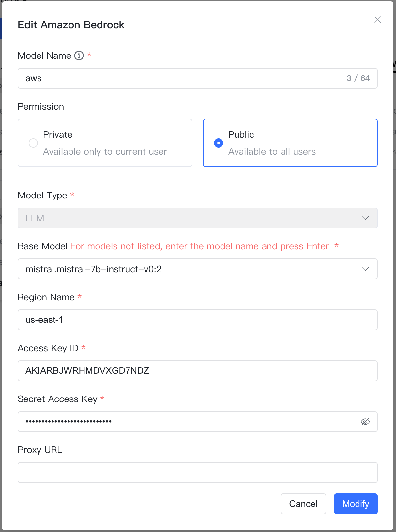Click the Edit Amazon Bedrock dialog title
The image size is (396, 532).
tap(71, 25)
